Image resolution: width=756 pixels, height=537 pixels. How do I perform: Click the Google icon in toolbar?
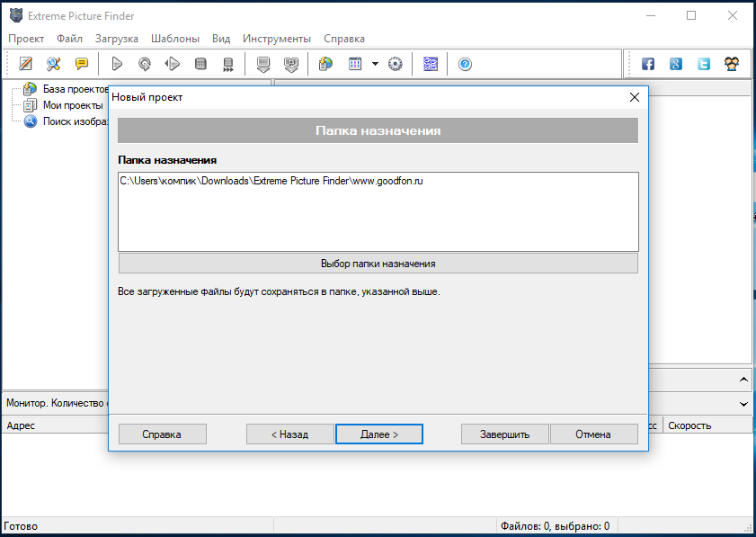676,64
